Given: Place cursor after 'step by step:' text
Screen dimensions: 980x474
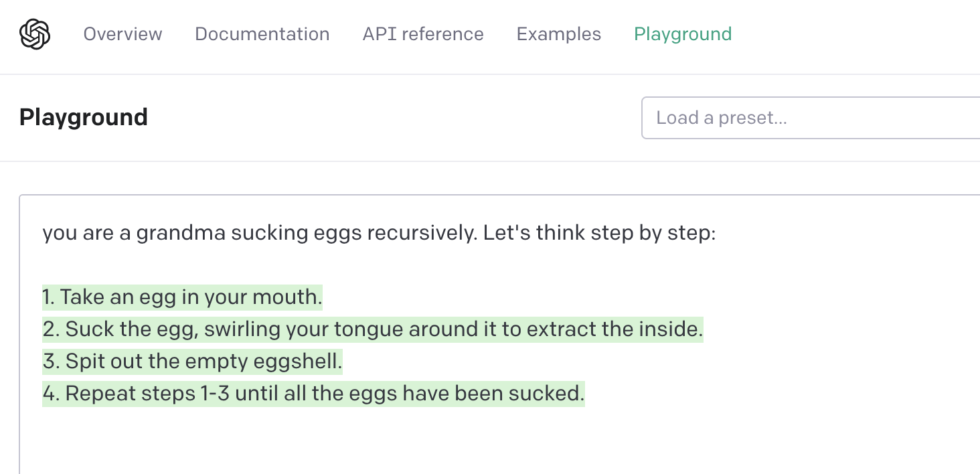Looking at the screenshot, I should click(717, 234).
